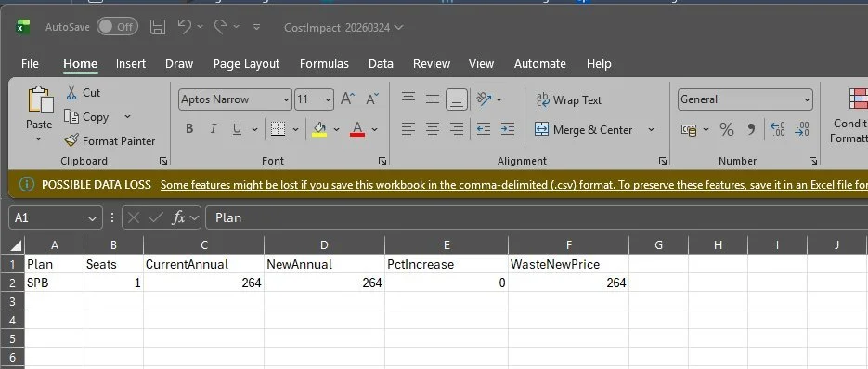The image size is (868, 369).
Task: Toggle AutoSave switch on
Action: 117,27
